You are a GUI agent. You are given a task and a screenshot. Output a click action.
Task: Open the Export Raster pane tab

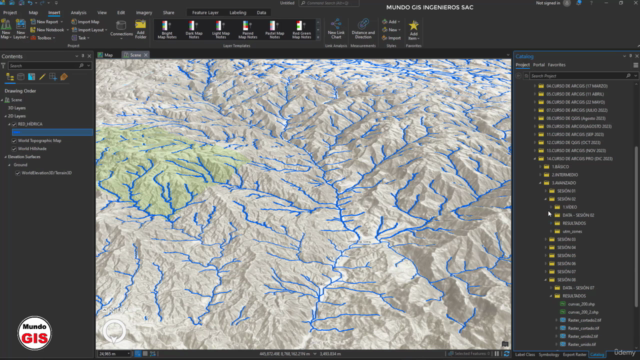coord(574,355)
